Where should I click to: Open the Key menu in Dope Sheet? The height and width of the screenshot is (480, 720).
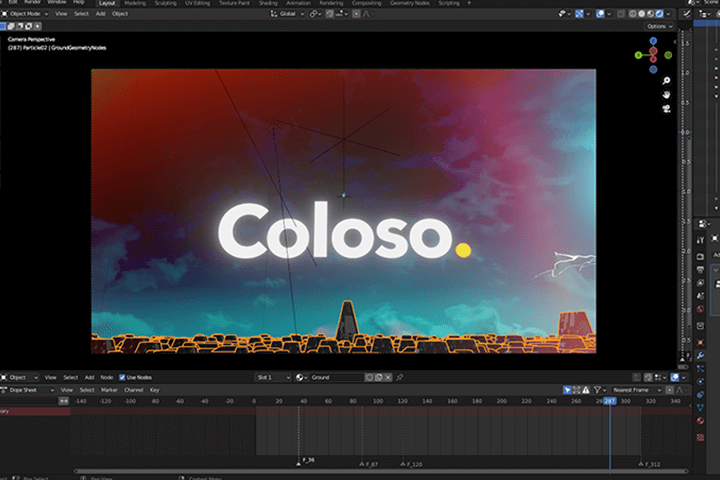(154, 390)
